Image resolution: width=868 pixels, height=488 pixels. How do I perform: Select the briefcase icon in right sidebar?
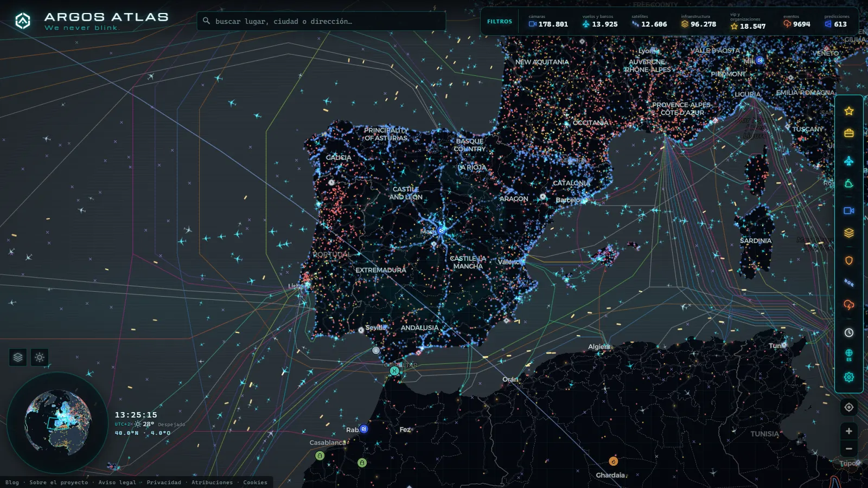click(x=849, y=133)
